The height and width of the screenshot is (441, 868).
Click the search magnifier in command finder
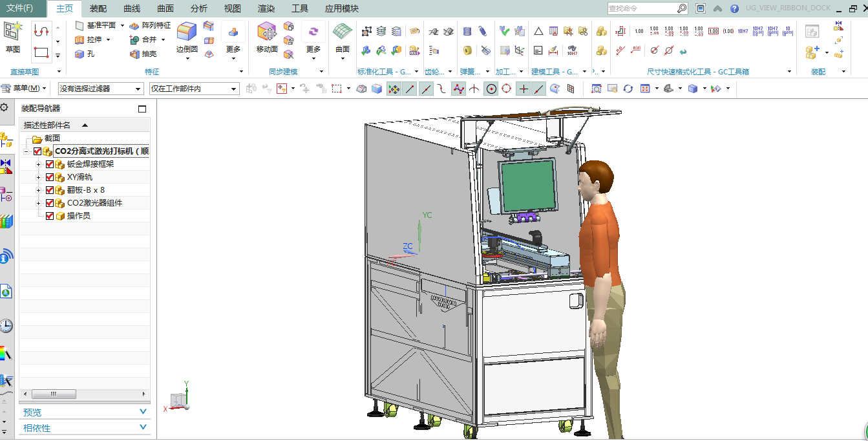[x=681, y=8]
